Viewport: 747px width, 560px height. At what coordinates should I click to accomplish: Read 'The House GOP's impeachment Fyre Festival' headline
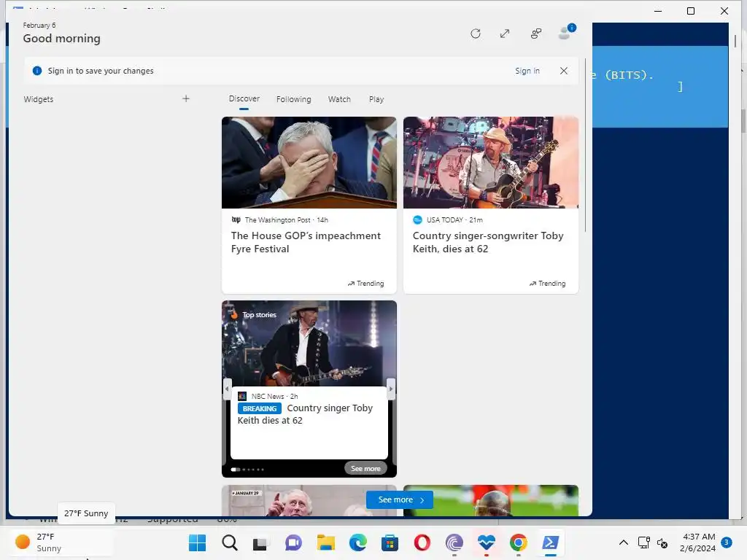[306, 242]
